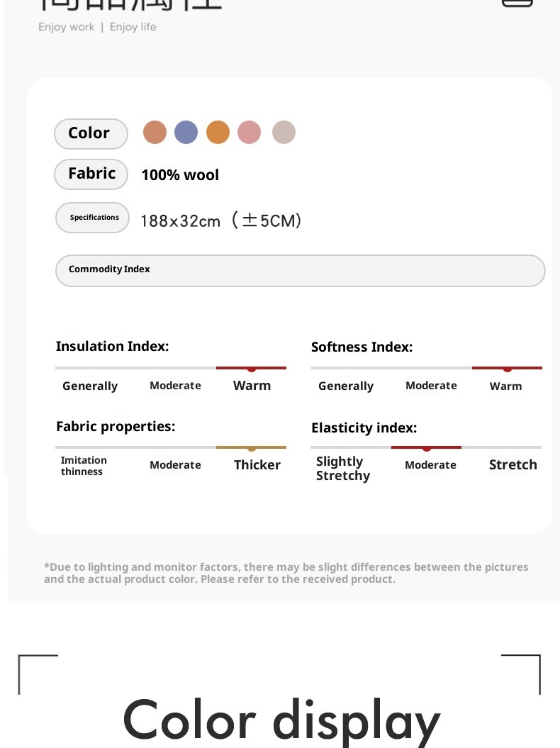
Task: Select "Stretch" under Elasticity index
Action: click(513, 465)
